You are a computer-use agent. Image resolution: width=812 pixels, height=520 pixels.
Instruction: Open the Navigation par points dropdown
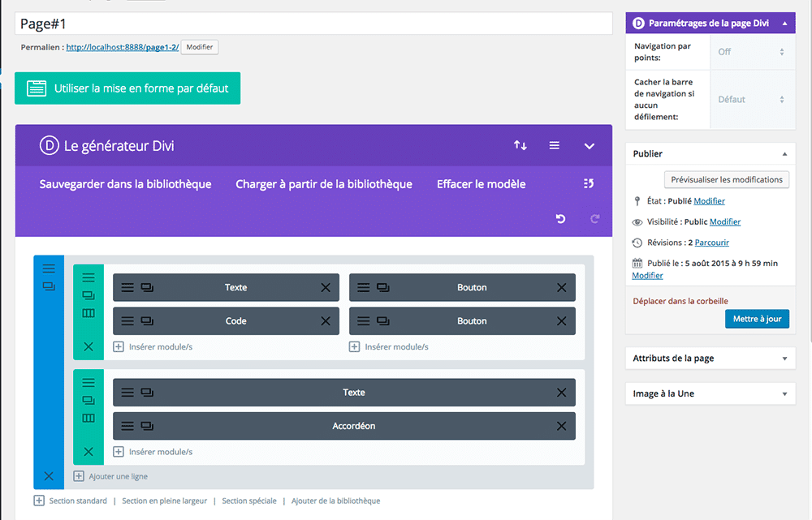pos(751,52)
